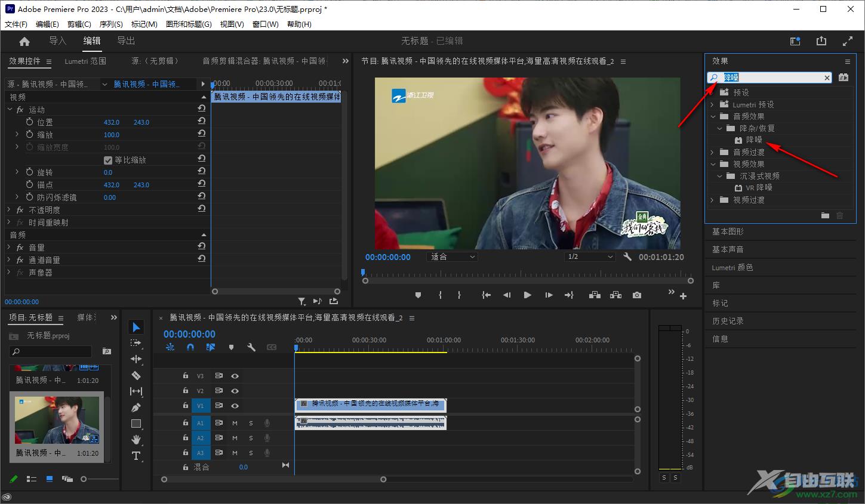Screen dimensions: 865x504
Task: Step forward one frame
Action: pyautogui.click(x=548, y=295)
